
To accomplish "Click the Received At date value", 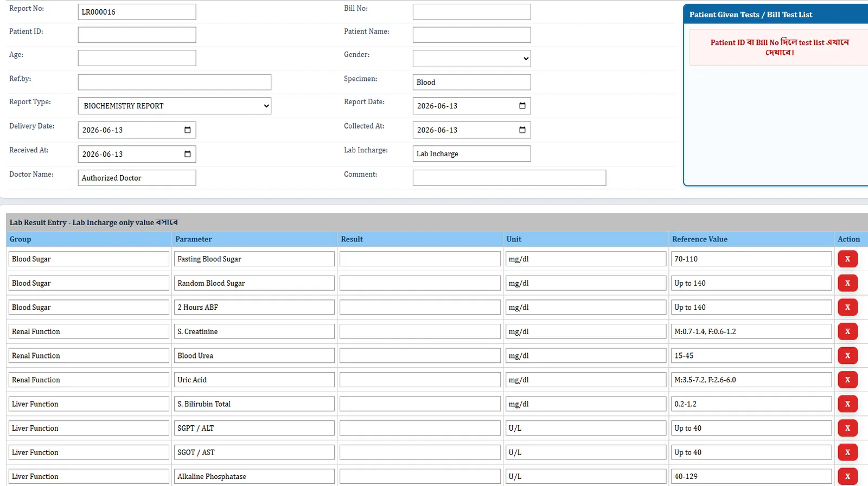I will pos(103,154).
